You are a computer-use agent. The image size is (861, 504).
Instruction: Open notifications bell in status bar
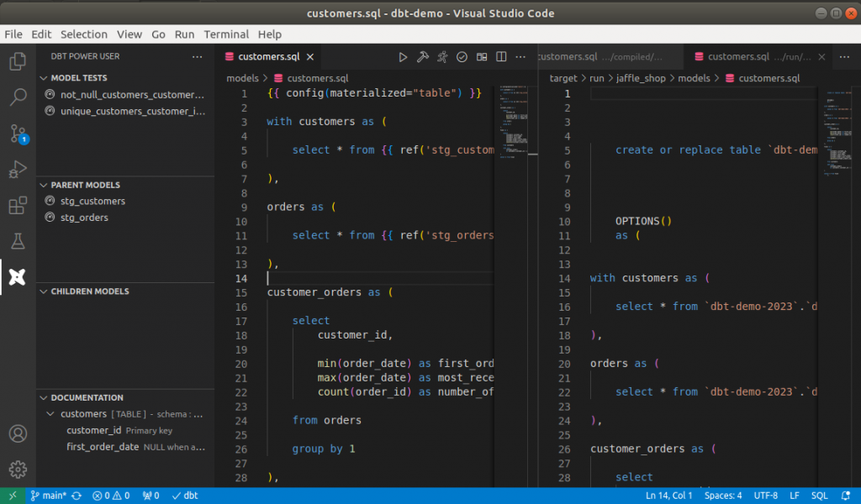tap(846, 496)
